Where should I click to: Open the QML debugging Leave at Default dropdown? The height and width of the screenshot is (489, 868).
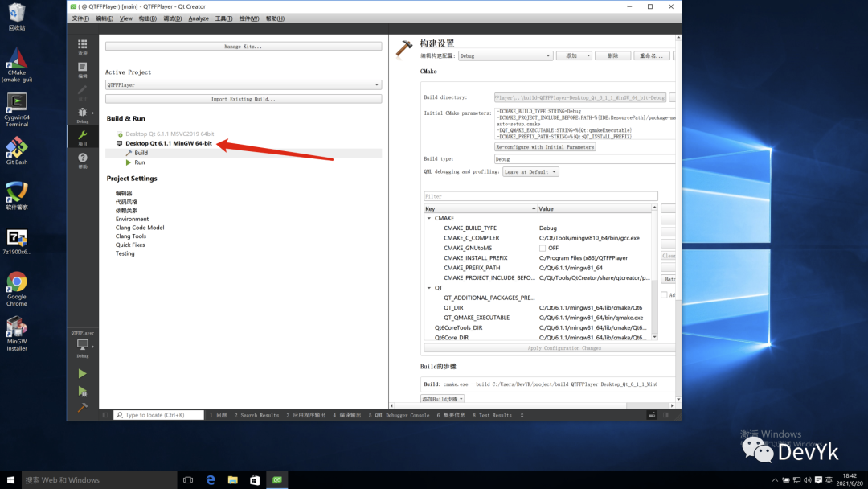pyautogui.click(x=530, y=171)
